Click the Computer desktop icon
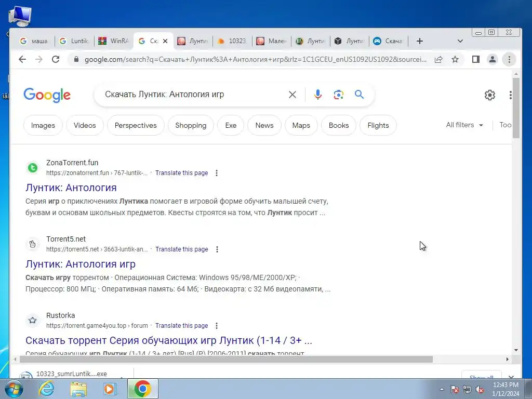532x399 pixels. (20, 16)
